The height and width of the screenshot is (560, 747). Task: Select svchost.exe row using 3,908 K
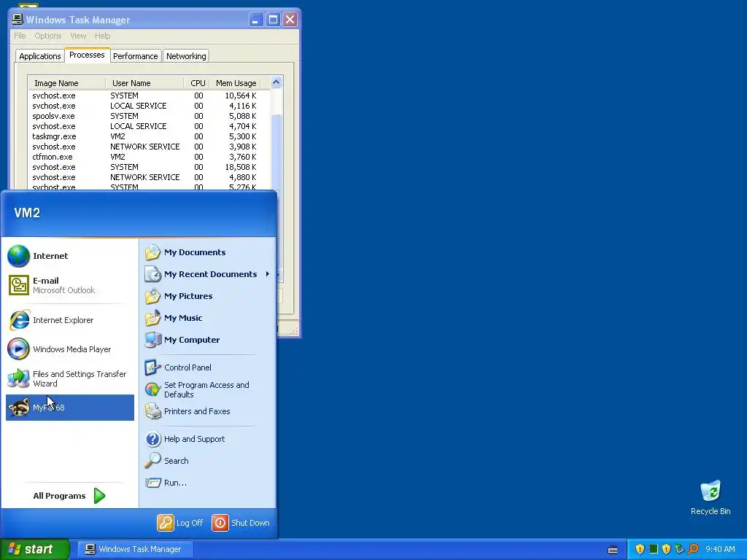click(149, 147)
